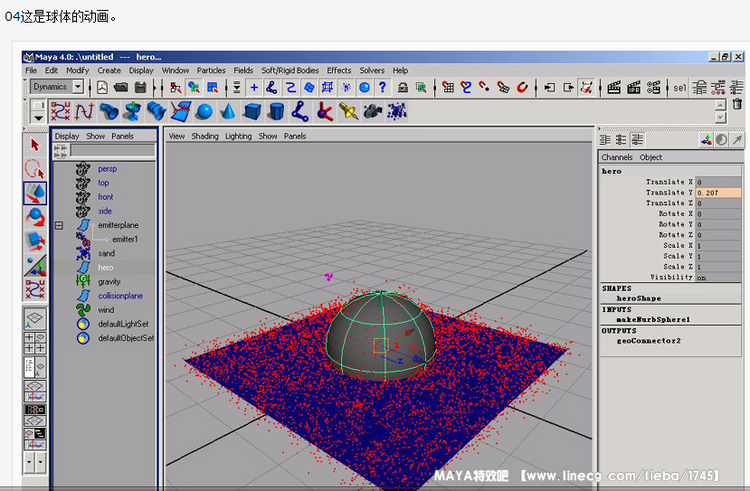Click the shelf trash can icon
This screenshot has width=750, height=491.
click(737, 104)
